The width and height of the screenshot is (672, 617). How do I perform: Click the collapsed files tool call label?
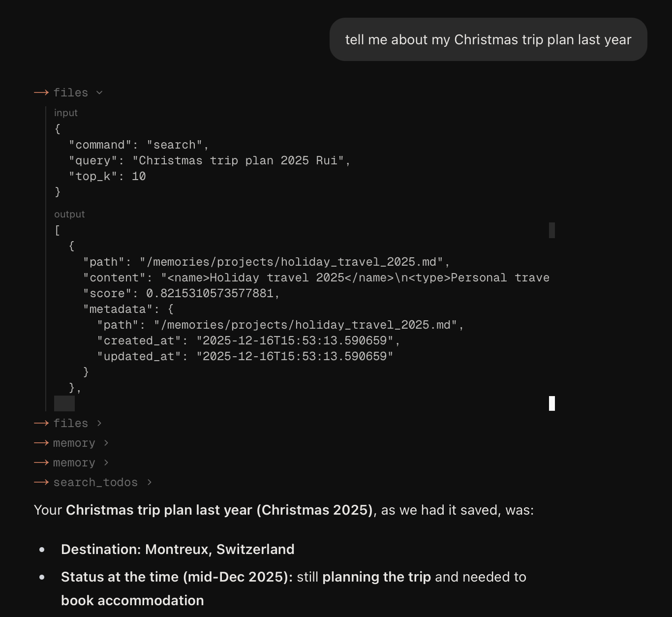[x=71, y=423]
